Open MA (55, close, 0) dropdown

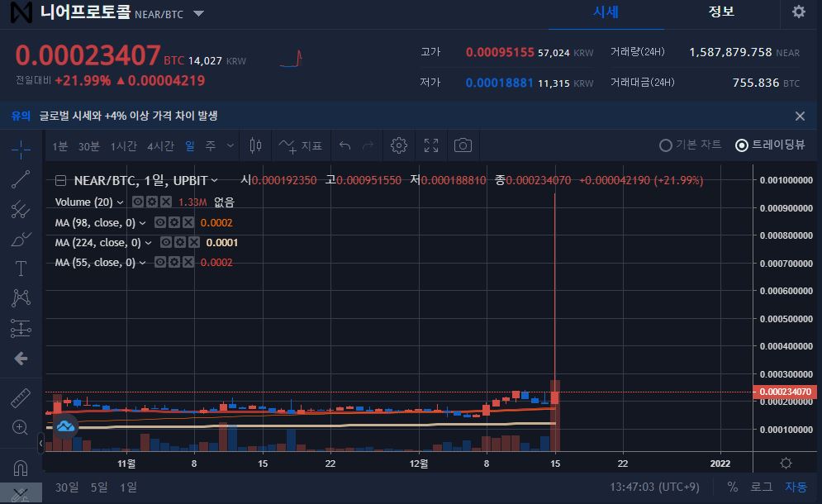coord(143,263)
